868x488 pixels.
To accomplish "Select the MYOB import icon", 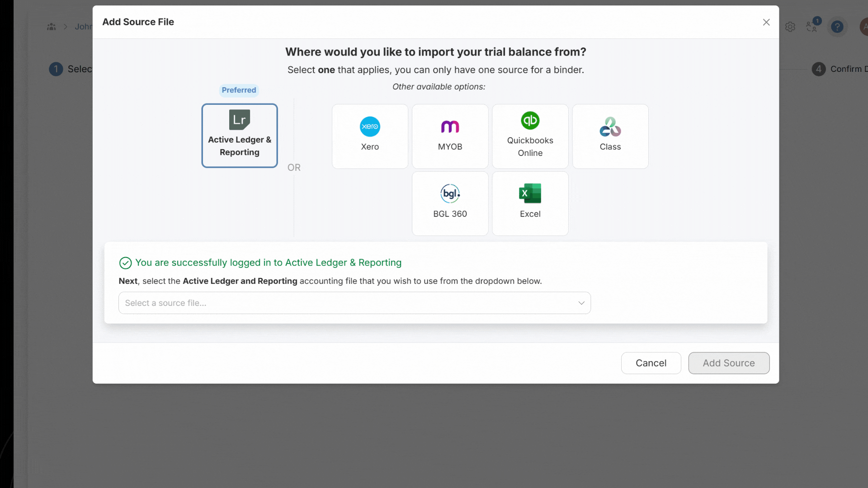I will click(x=450, y=136).
